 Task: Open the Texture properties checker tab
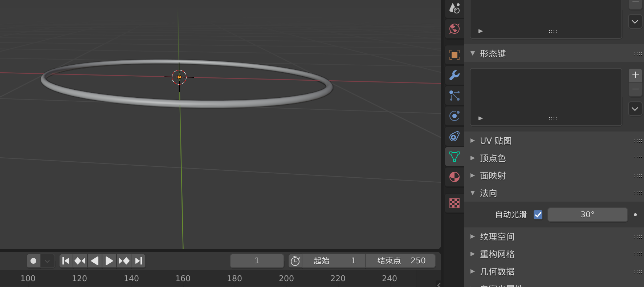tap(455, 203)
